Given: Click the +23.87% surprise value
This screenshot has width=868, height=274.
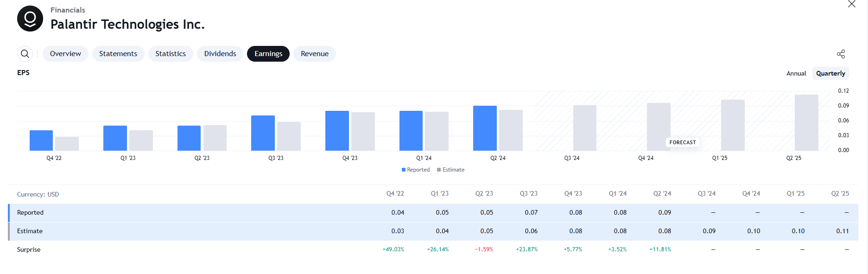Looking at the screenshot, I should [527, 249].
